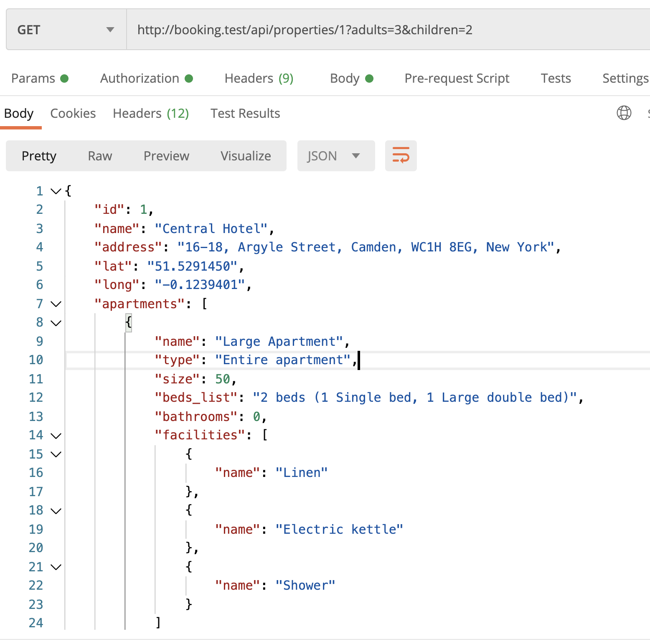Click the "id" key on line 2
Screen dimensions: 650x644
[109, 210]
